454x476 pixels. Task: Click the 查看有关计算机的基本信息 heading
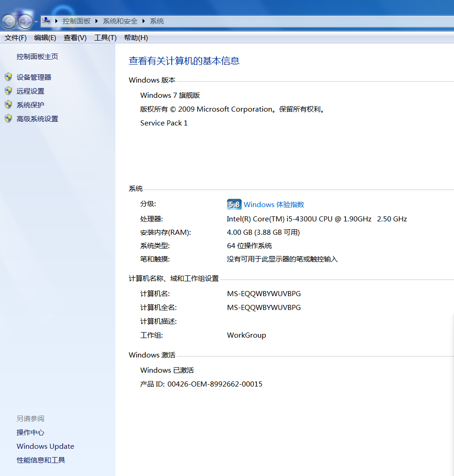tap(184, 61)
